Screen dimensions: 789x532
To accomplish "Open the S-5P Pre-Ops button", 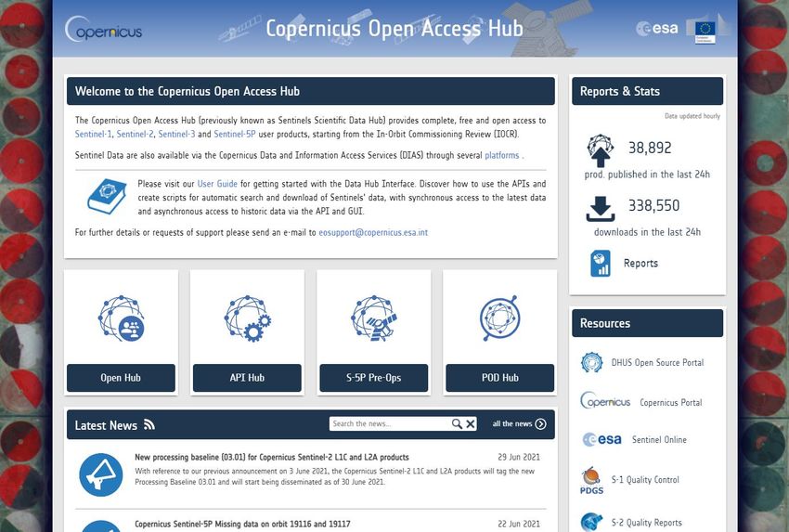I will tap(374, 378).
